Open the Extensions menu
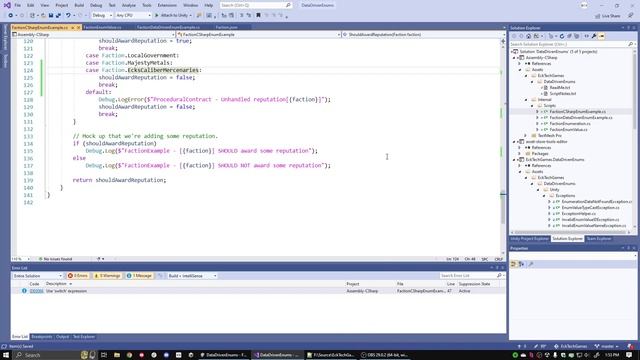Image resolution: width=640 pixels, height=360 pixels. 167,5
